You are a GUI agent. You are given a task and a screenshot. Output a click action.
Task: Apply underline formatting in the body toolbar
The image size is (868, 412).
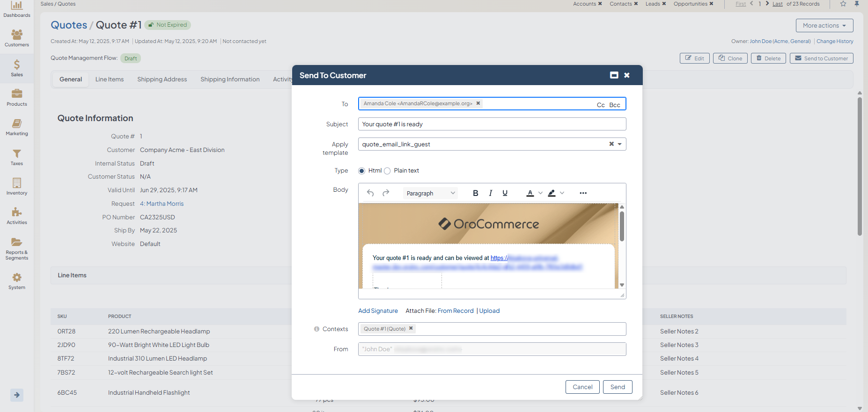pos(505,193)
